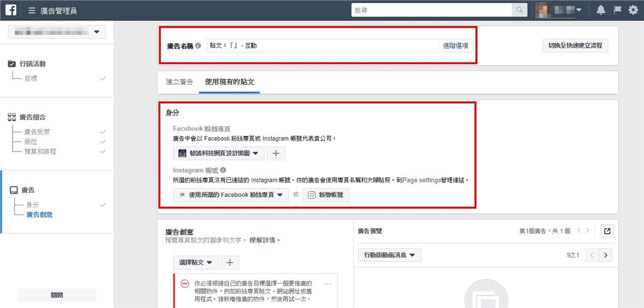Click the red error icon in the warning box
The width and height of the screenshot is (644, 308).
[186, 283]
